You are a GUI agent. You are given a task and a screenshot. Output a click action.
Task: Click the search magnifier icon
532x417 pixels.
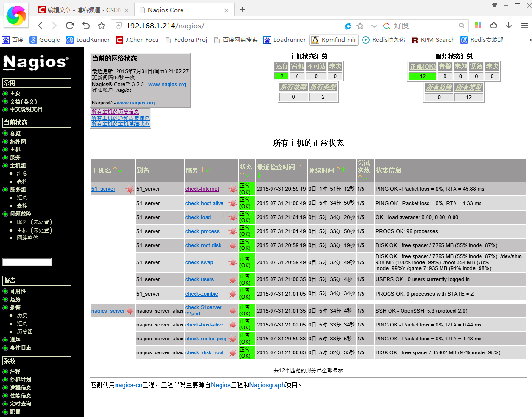pos(461,26)
